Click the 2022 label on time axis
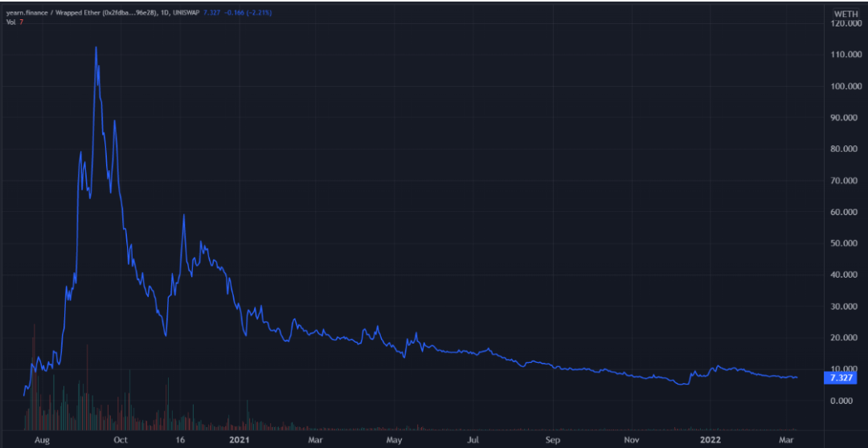Viewport: 868px width, 448px height. 710,440
